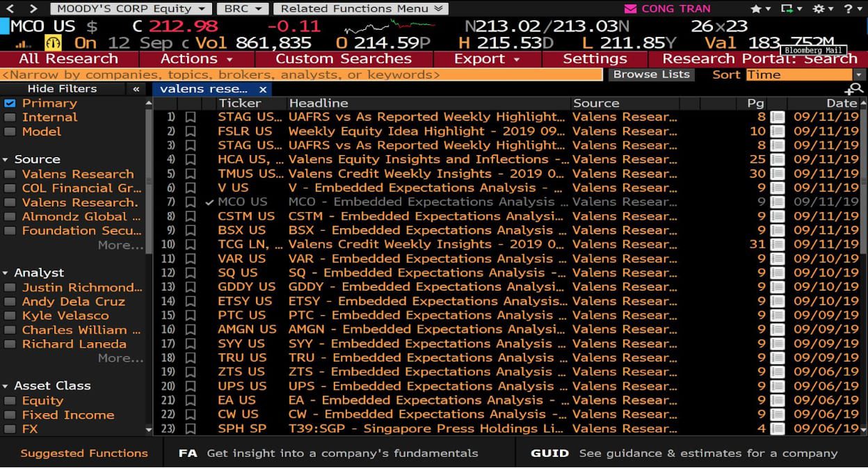Viewport: 868px width, 468px height.
Task: Check Justin Richmond analyst checkbox
Action: coord(10,287)
